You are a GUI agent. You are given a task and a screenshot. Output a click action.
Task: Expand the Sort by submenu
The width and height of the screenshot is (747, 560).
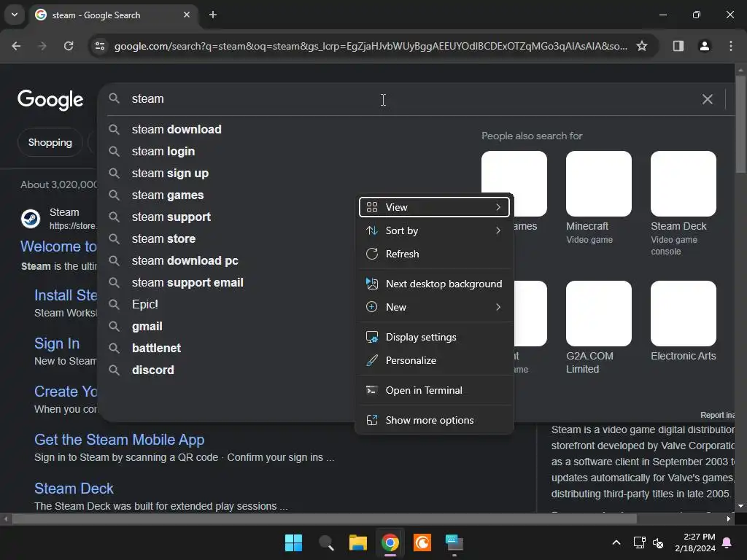coord(434,230)
